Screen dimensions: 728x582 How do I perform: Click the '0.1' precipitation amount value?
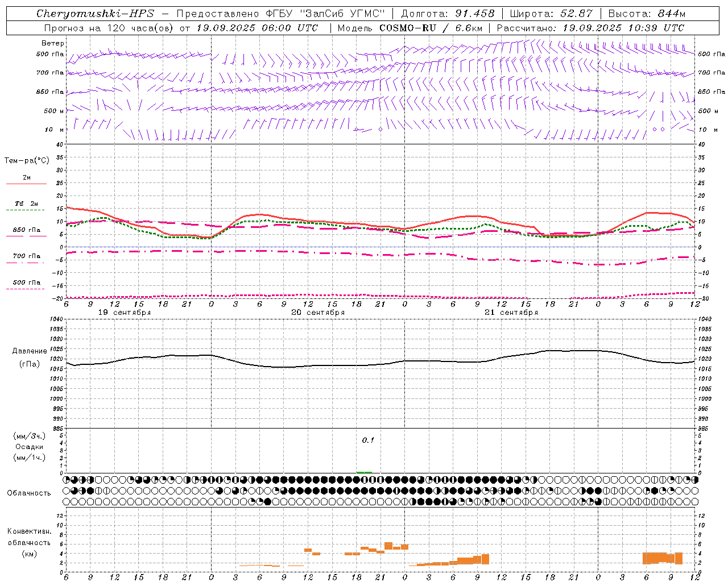pyautogui.click(x=368, y=440)
